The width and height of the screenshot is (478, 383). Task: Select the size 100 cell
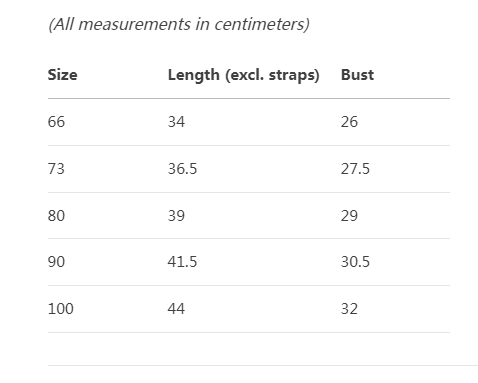[60, 309]
